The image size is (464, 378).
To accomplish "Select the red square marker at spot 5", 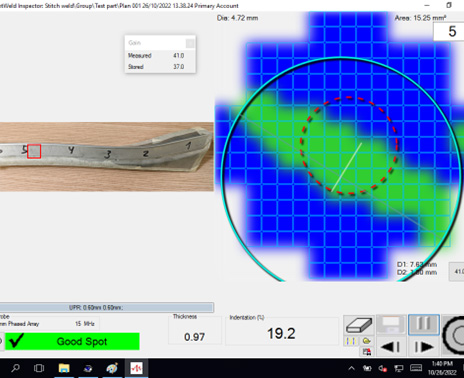I will (34, 151).
